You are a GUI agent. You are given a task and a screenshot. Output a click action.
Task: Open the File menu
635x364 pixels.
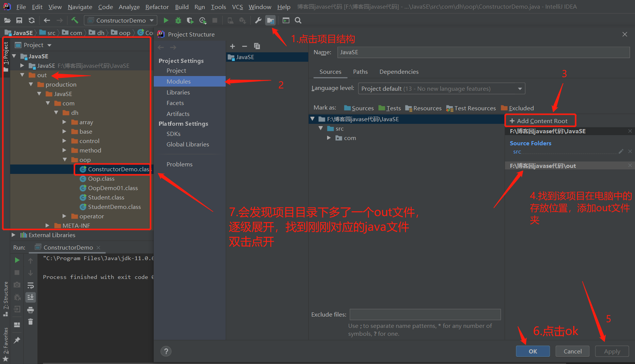[x=21, y=7]
